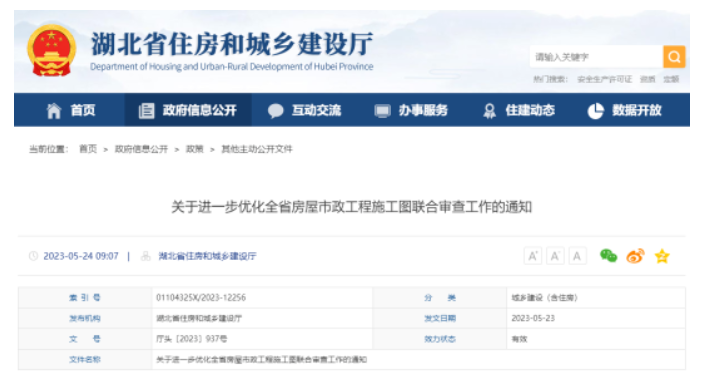Click the 发文日期 label cell

pos(440,318)
